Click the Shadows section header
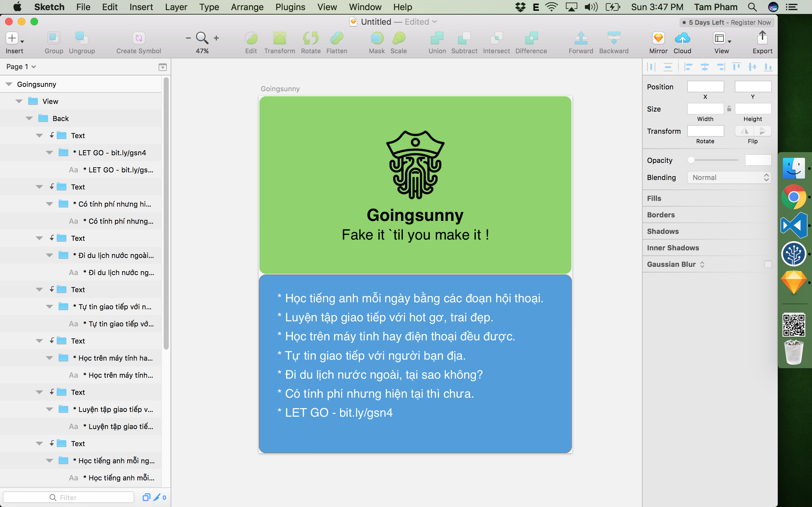This screenshot has width=812, height=507. point(663,231)
